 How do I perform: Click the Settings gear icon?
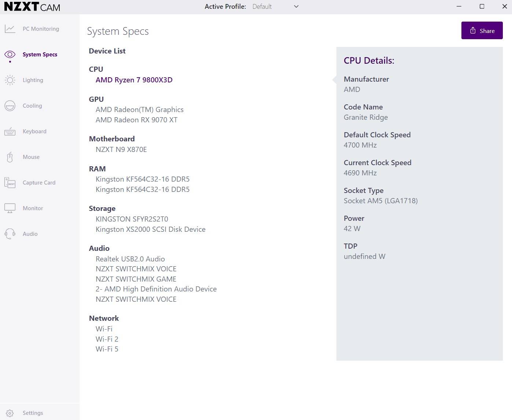(x=10, y=413)
